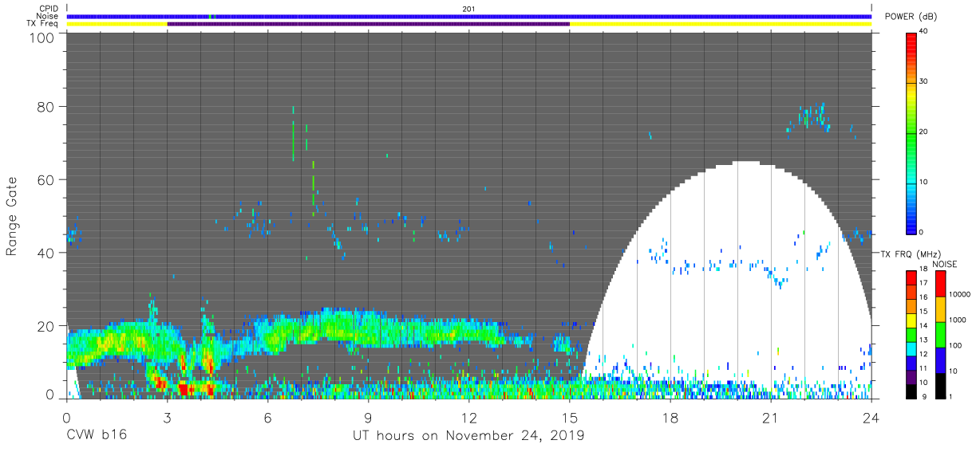Click the Range Gate tick label 40
Screen dimensions: 980x452
[45, 253]
